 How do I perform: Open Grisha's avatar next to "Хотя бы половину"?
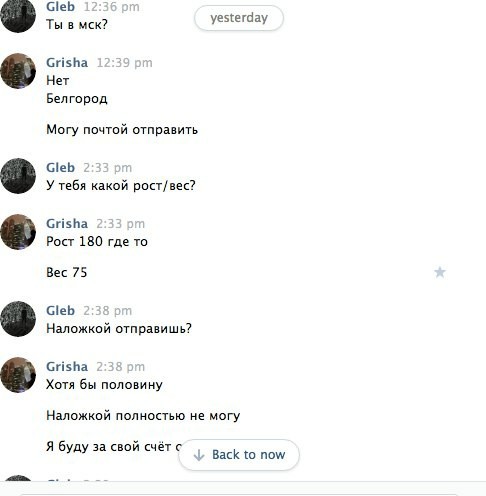click(18, 375)
